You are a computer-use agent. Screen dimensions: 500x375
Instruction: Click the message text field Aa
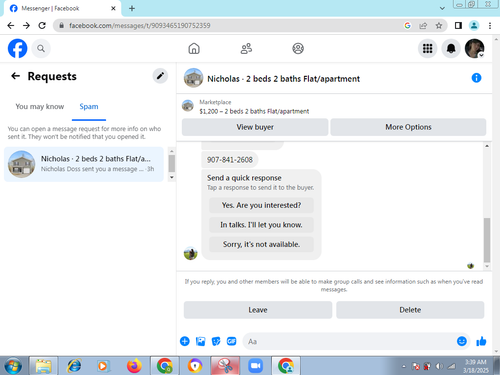pos(350,341)
